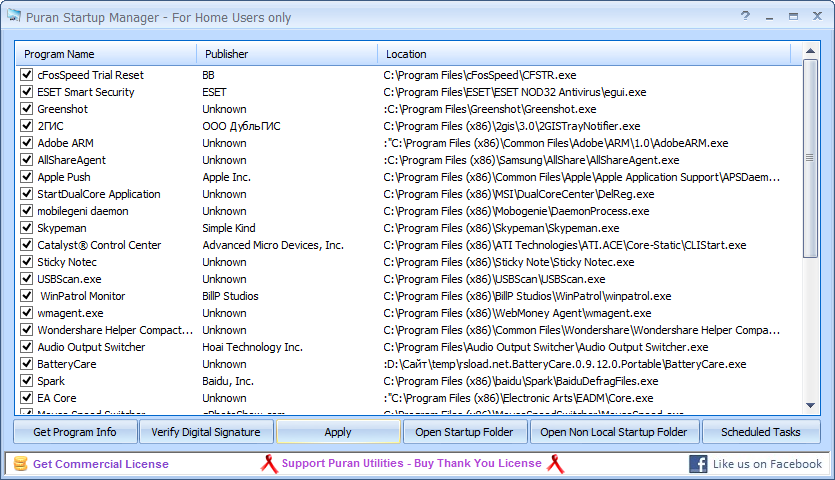This screenshot has height=480, width=835.
Task: Click the Hoai Technology Inc. publisher cell
Action: pos(252,347)
